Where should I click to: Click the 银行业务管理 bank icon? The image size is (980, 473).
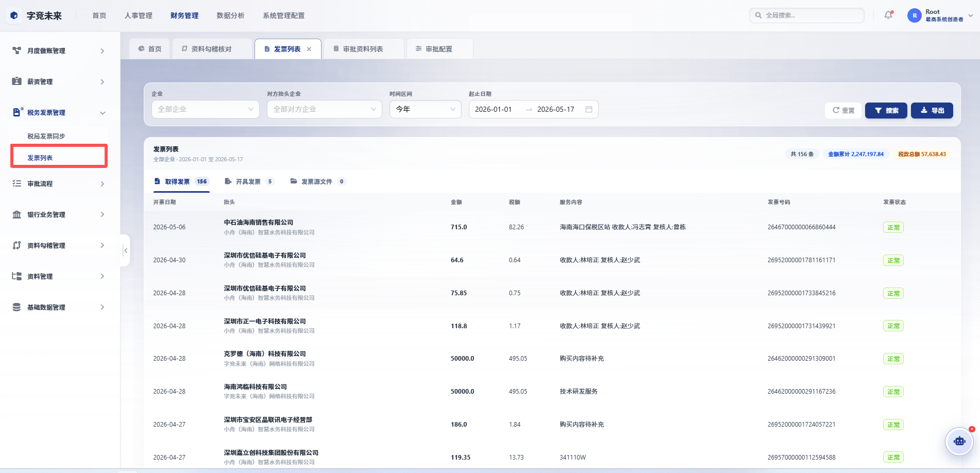coord(16,214)
